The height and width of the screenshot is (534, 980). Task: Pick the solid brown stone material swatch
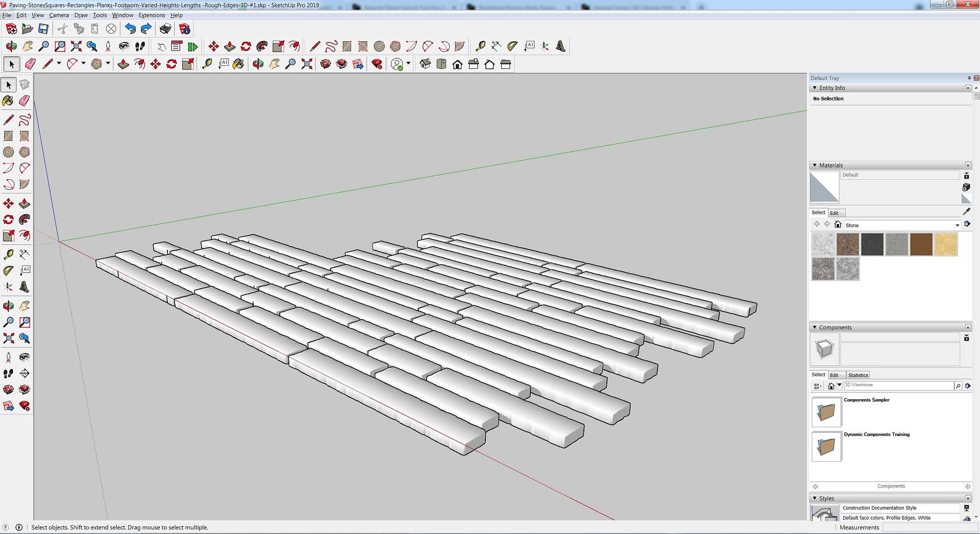pyautogui.click(x=921, y=245)
